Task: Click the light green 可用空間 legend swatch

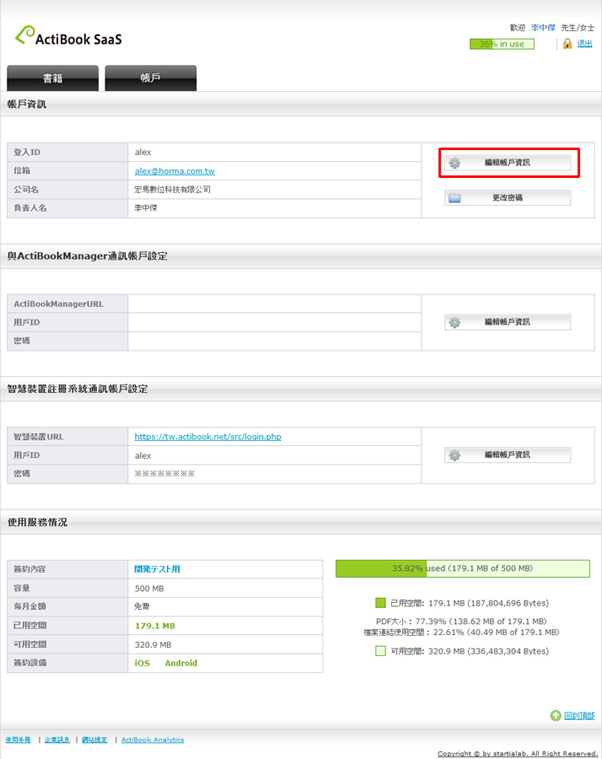Action: coord(380,651)
